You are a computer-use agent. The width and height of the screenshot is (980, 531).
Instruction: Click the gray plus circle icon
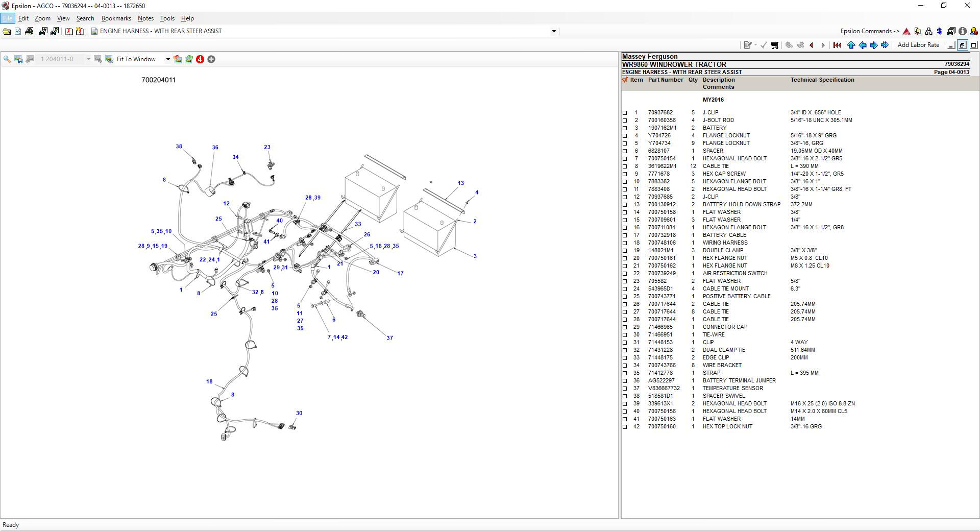(211, 60)
